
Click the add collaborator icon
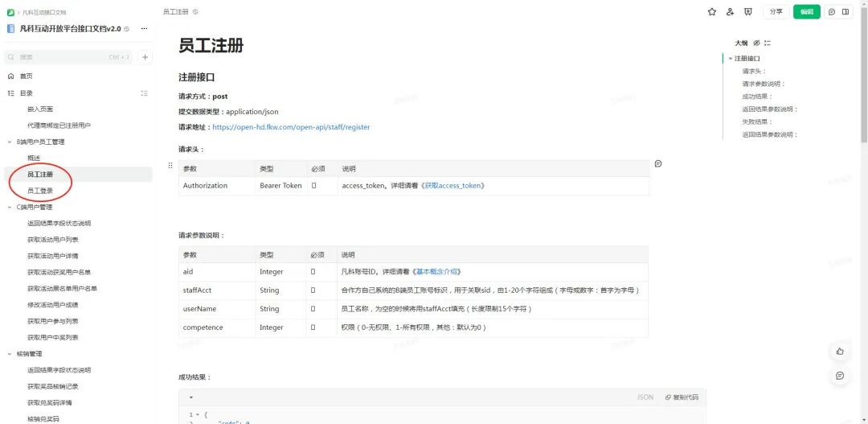[x=730, y=11]
